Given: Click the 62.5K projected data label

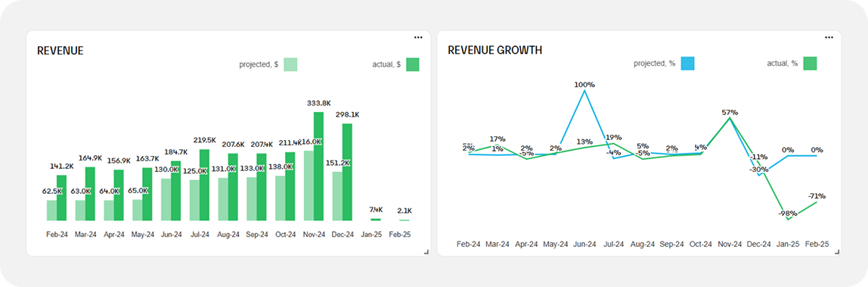Looking at the screenshot, I should tap(52, 191).
